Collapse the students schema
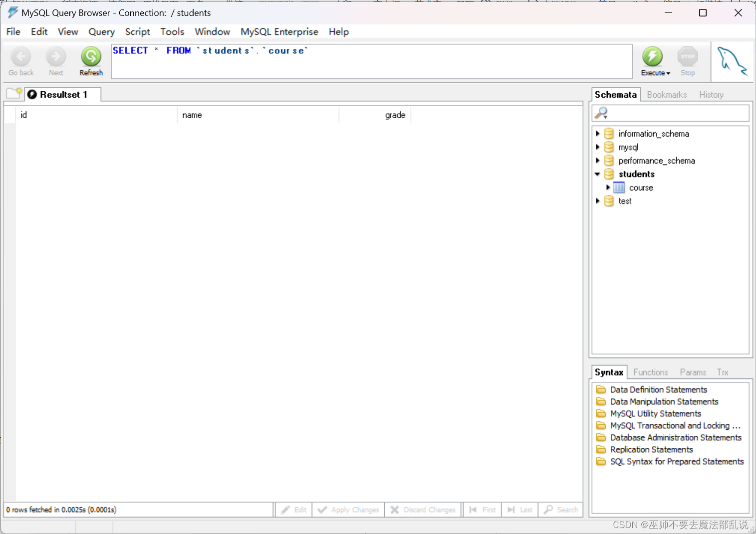The image size is (756, 534). coord(598,174)
